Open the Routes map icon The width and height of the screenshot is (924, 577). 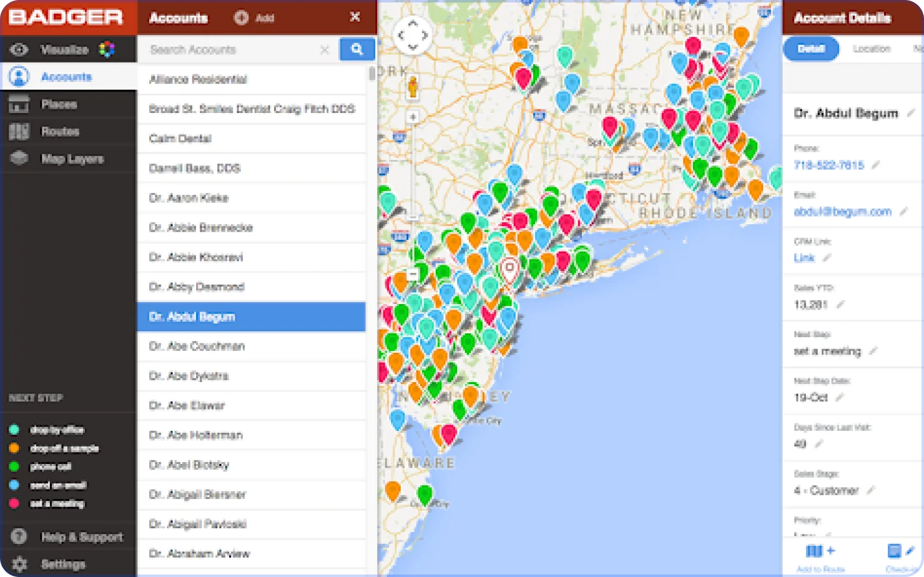[19, 132]
